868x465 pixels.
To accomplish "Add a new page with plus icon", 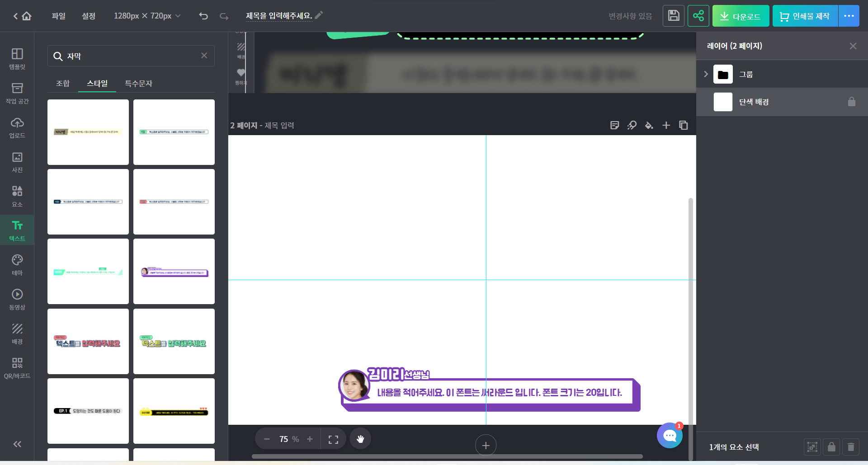I will tap(666, 125).
